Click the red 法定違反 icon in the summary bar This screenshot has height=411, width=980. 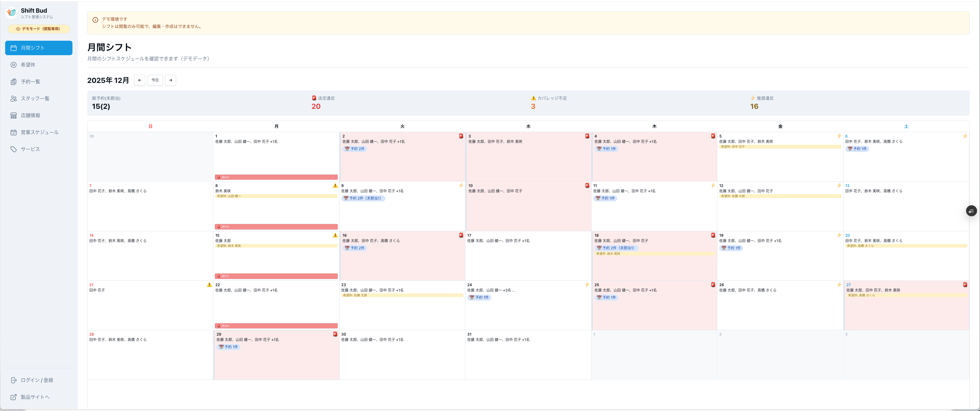[x=314, y=98]
